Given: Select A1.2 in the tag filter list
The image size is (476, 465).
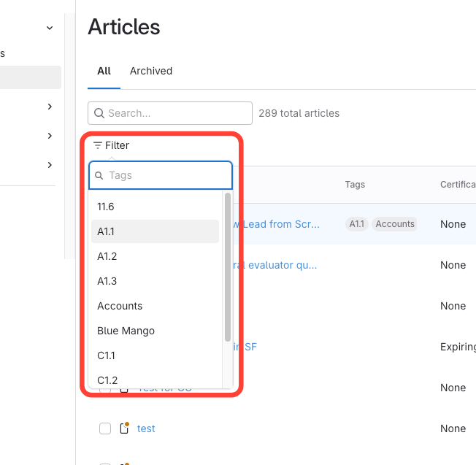Looking at the screenshot, I should click(107, 256).
